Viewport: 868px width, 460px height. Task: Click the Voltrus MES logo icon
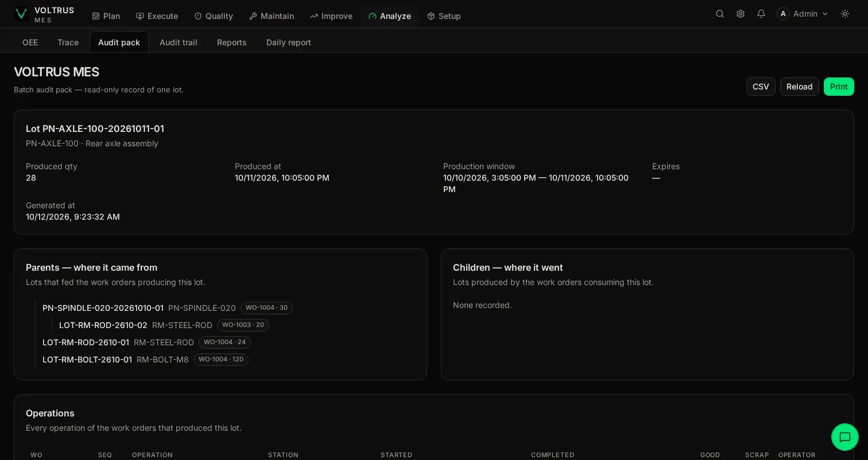pyautogui.click(x=21, y=14)
